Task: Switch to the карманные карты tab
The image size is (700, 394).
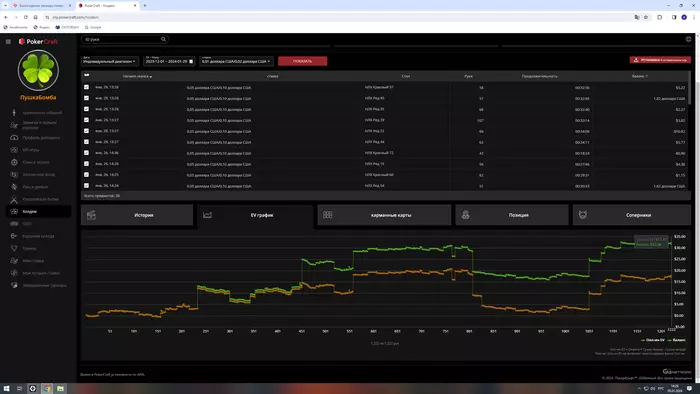Action: (x=384, y=215)
